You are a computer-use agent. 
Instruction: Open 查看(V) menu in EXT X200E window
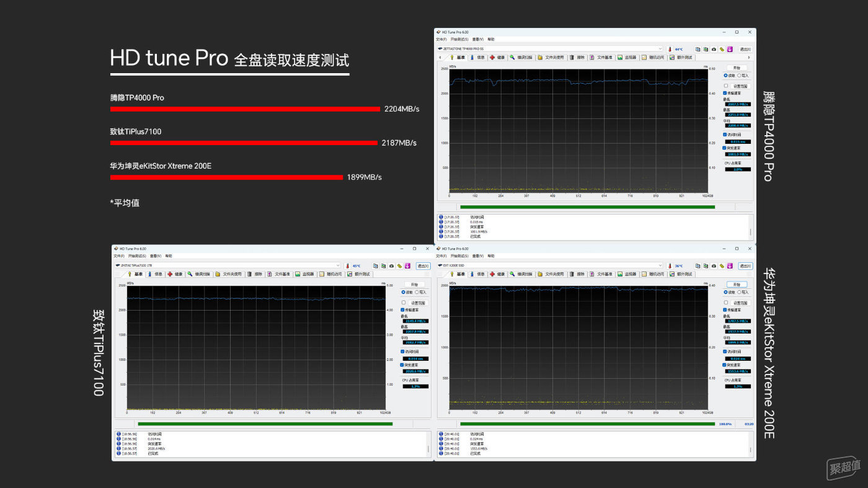(478, 255)
